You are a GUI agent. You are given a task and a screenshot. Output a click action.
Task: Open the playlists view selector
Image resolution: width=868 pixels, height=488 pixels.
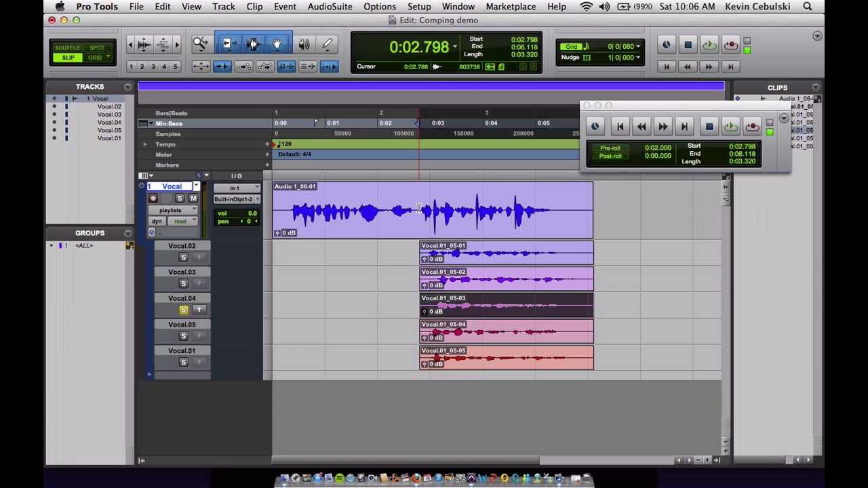click(x=172, y=210)
